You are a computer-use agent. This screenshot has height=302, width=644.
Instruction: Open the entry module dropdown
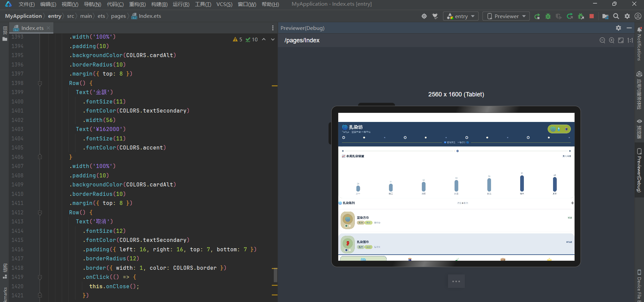(461, 16)
